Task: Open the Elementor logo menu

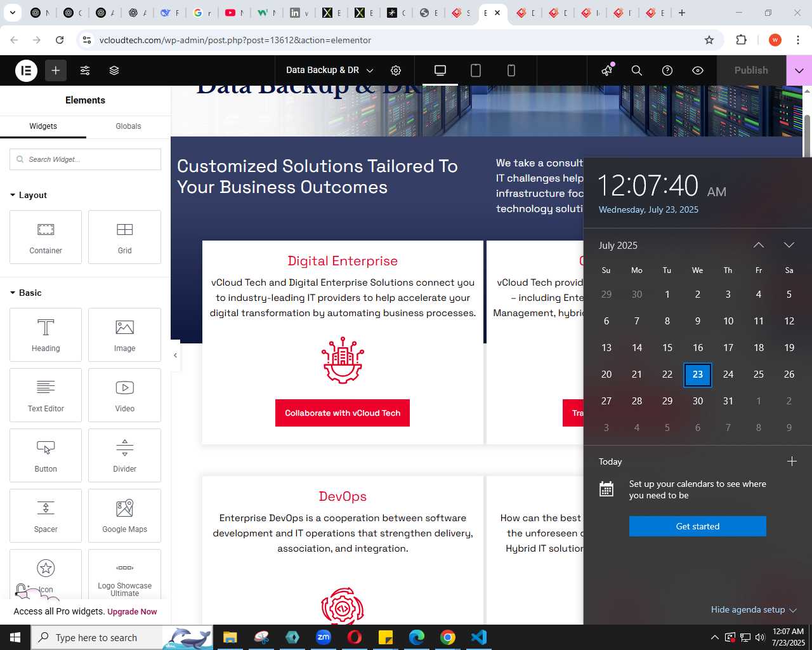Action: click(x=27, y=70)
